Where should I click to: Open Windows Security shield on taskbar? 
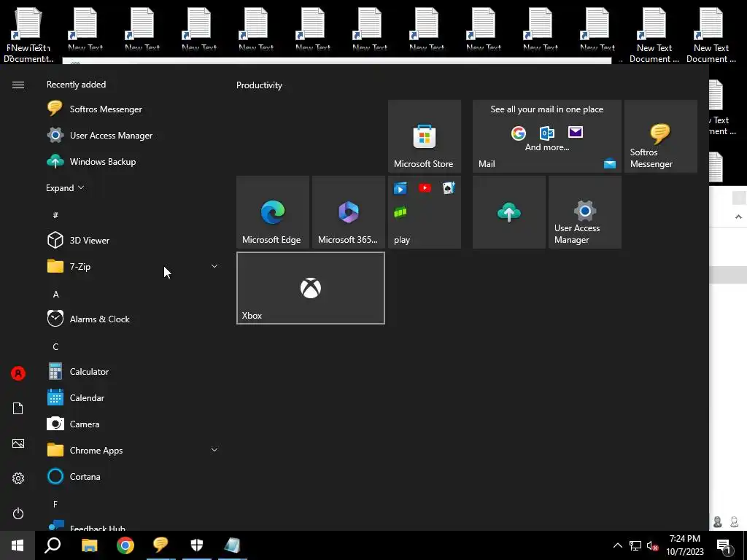[x=197, y=545]
